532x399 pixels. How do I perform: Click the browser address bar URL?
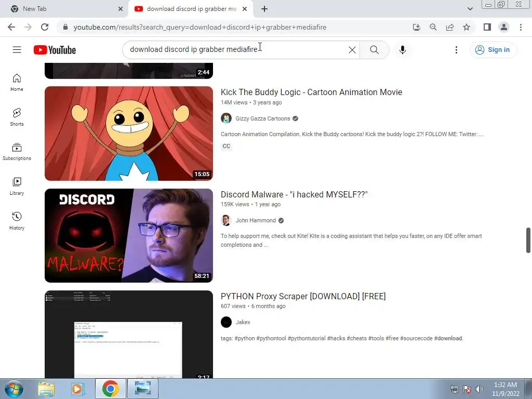[200, 27]
